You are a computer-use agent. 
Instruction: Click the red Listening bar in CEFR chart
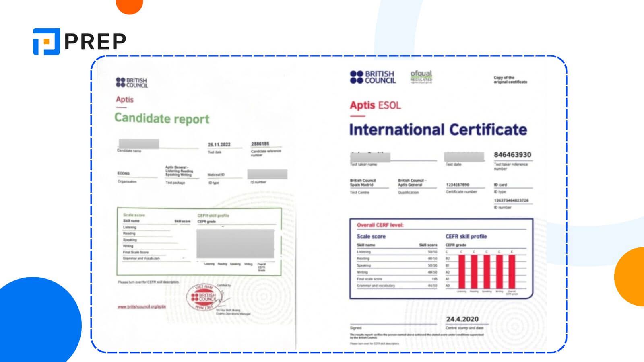tap(462, 271)
